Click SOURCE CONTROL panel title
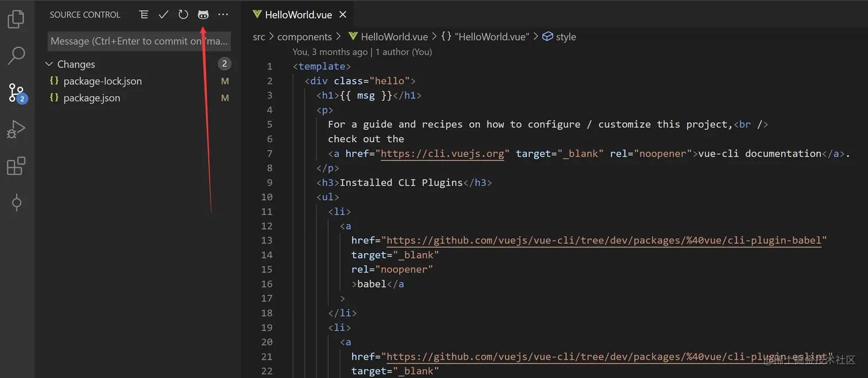Screen dimensions: 868x378 coord(85,15)
